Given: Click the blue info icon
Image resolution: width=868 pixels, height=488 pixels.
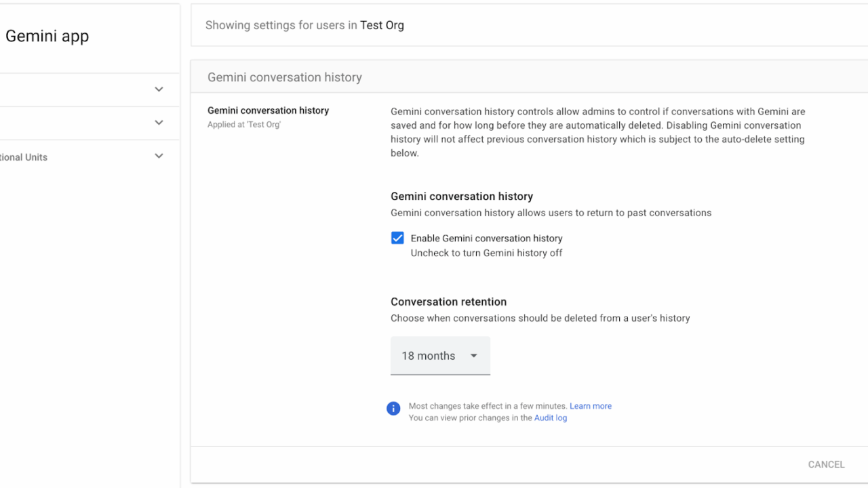Looking at the screenshot, I should [x=393, y=409].
